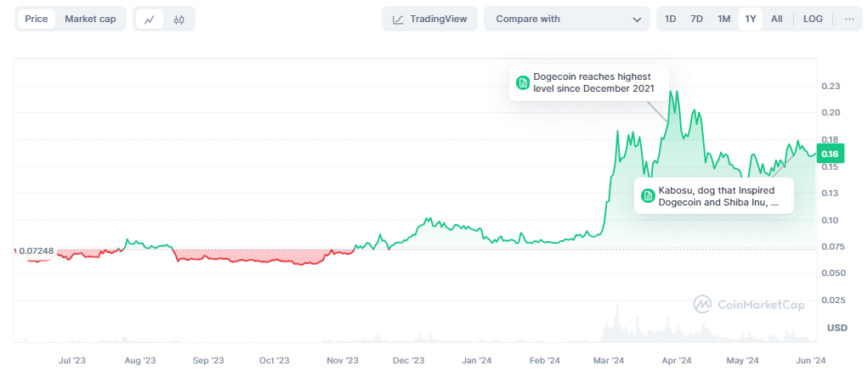Viewport: 868px width, 377px height.
Task: Click the current price 0.16 label
Action: point(829,154)
